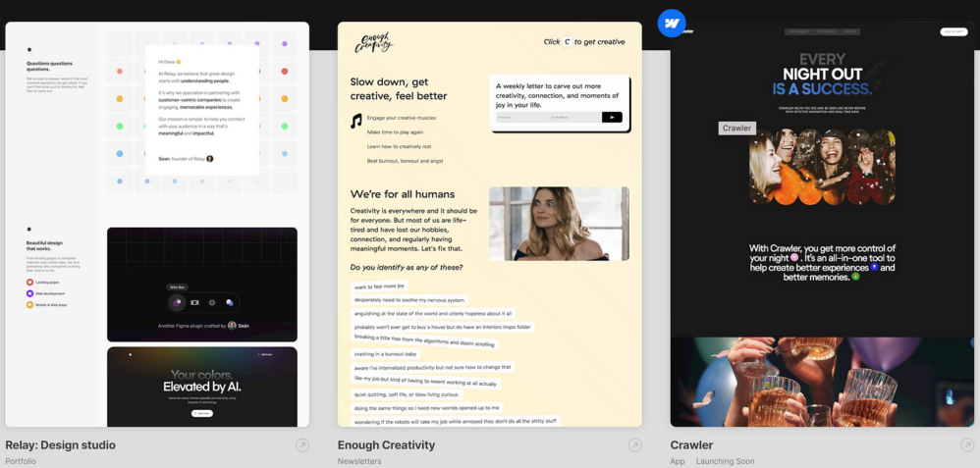980x468 pixels.
Task: Open the Relay: Design studio title link
Action: coord(60,444)
